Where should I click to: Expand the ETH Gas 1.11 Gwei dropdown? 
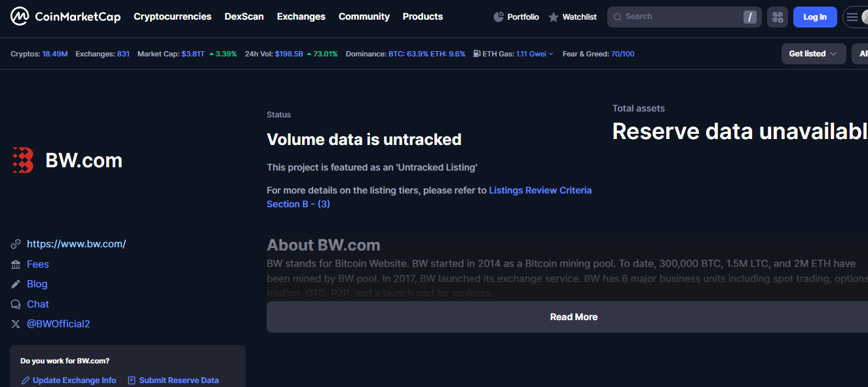pyautogui.click(x=534, y=54)
